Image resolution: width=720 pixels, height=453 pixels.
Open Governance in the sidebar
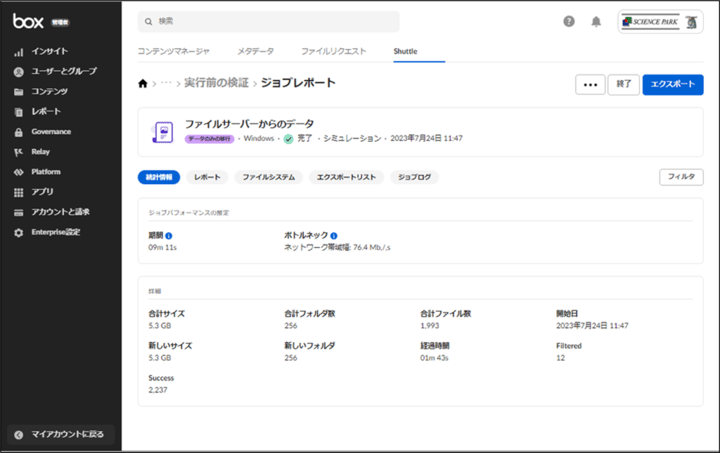[51, 131]
